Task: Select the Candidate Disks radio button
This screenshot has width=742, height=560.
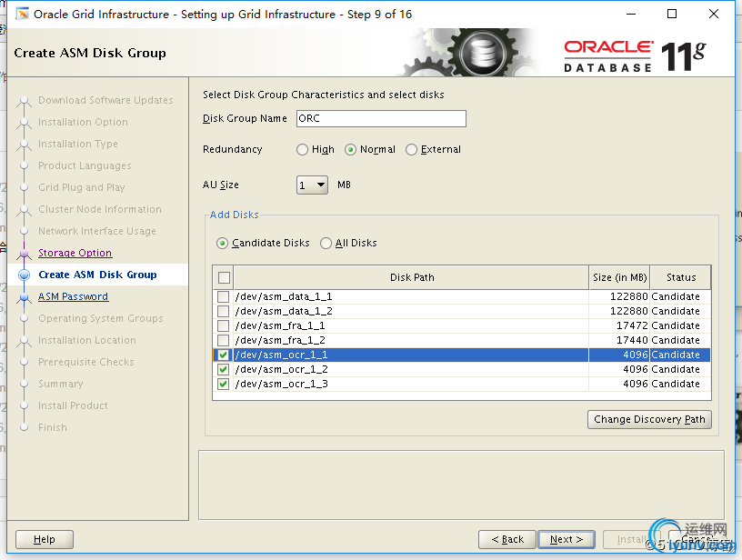Action: pos(223,244)
